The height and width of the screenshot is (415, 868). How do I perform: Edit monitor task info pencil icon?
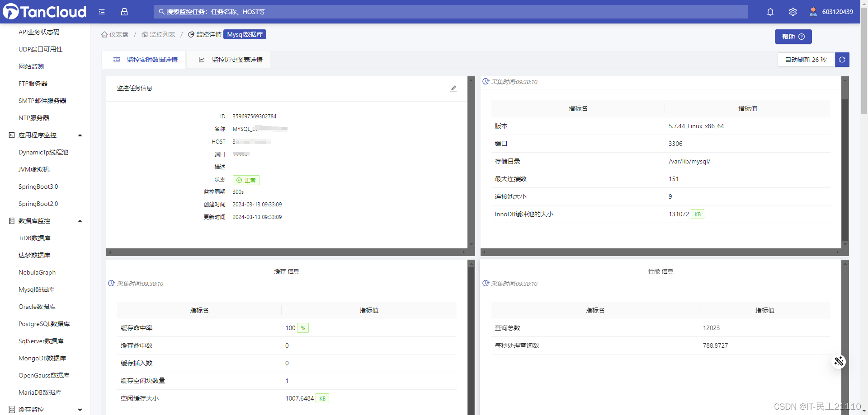point(453,89)
